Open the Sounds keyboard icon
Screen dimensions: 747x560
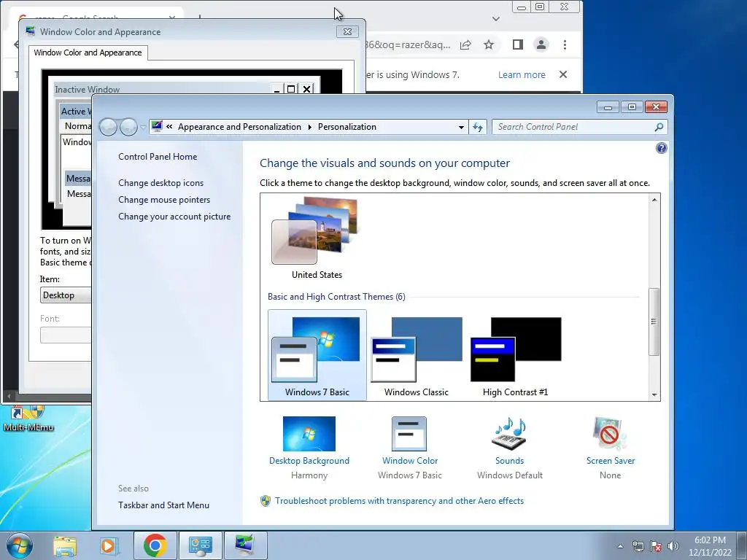(x=509, y=433)
